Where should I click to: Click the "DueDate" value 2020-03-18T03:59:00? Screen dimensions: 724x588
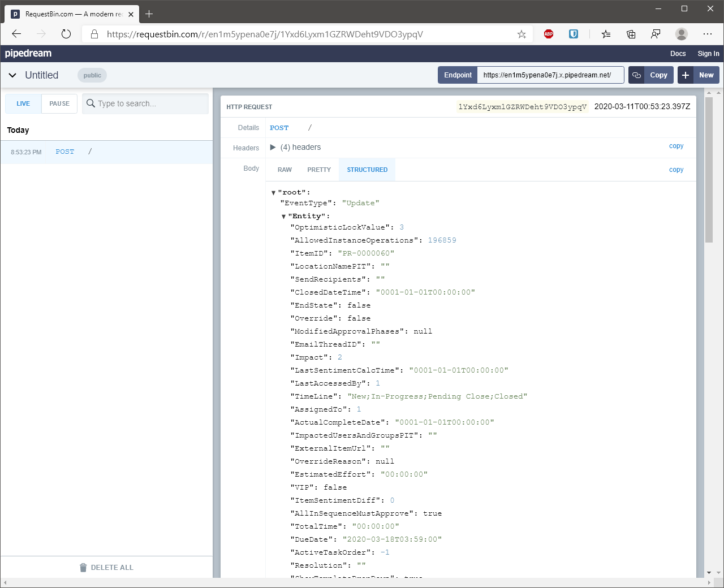pyautogui.click(x=392, y=539)
